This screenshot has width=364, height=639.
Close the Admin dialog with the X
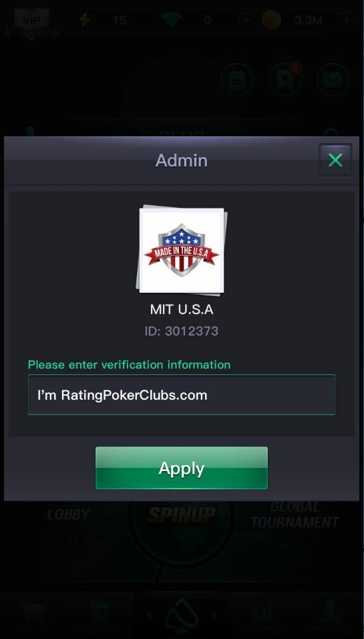(335, 160)
